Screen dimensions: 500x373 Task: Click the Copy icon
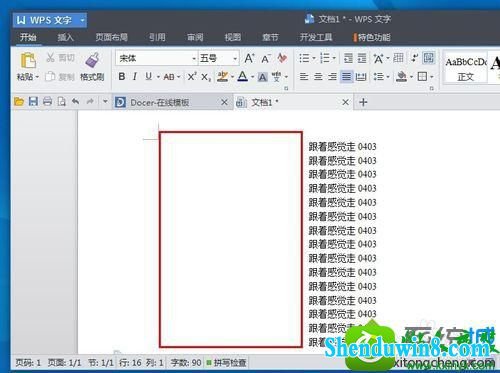[50, 77]
